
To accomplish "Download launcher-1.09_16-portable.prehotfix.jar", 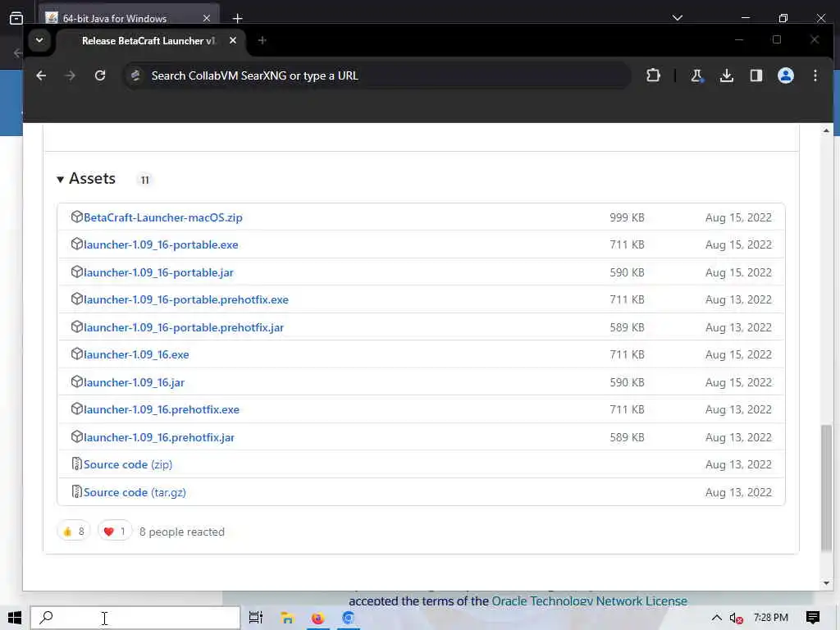I will click(184, 327).
